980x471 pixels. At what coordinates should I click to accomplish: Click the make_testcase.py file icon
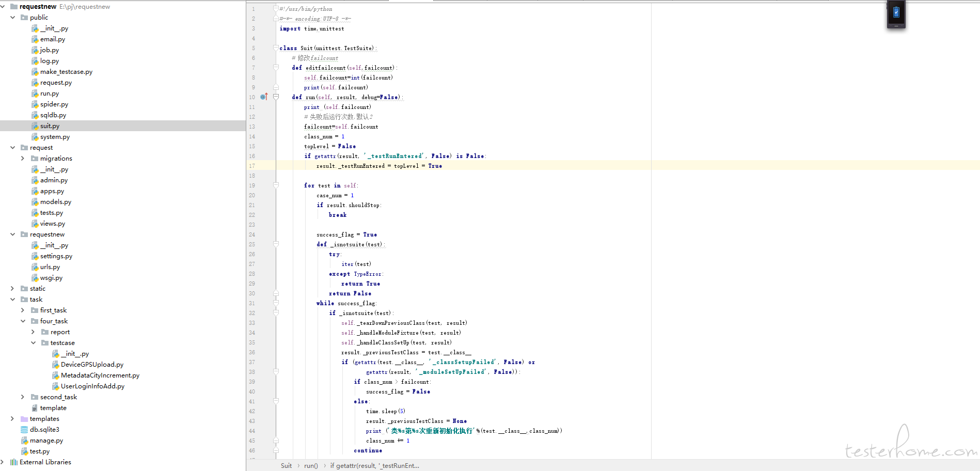pyautogui.click(x=35, y=72)
